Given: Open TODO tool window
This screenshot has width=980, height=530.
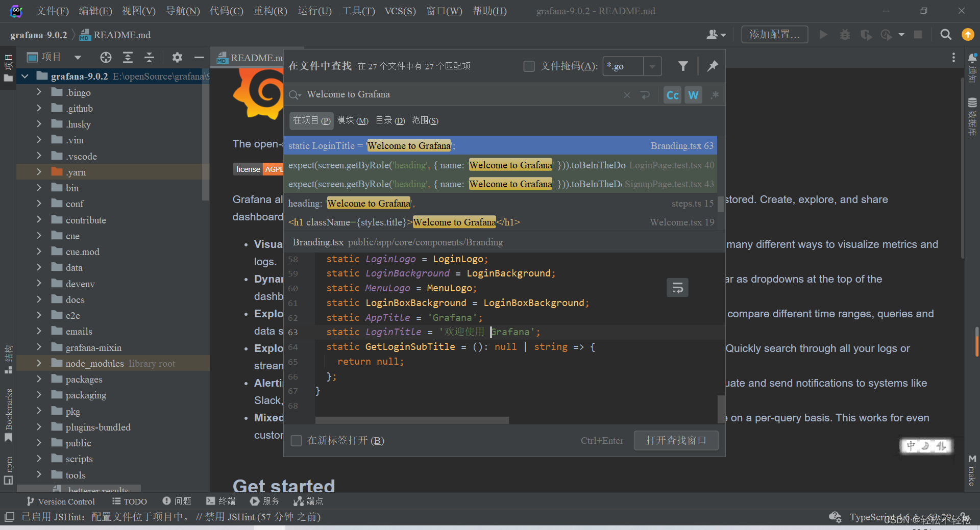Looking at the screenshot, I should coord(130,501).
